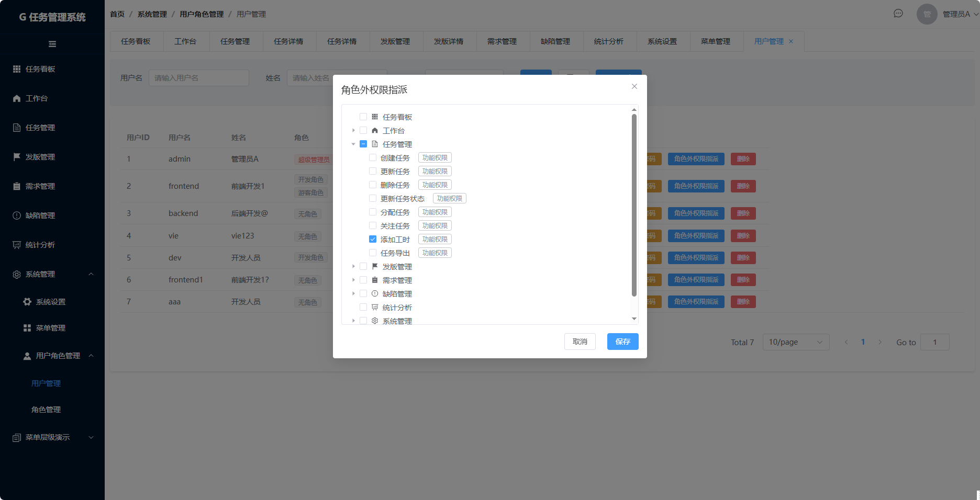This screenshot has height=500, width=980.
Task: Click the 任务看板 grid icon in sidebar
Action: [17, 69]
